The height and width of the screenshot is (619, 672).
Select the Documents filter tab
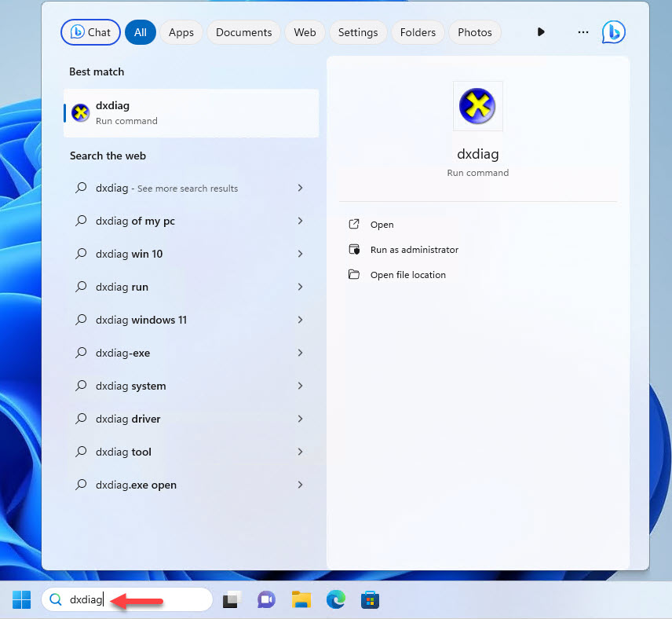(x=243, y=32)
